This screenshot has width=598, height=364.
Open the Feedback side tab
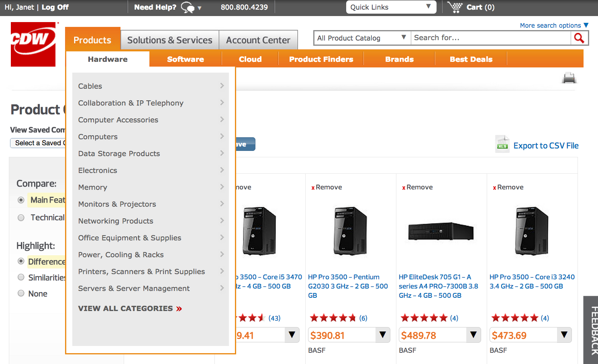(x=591, y=330)
